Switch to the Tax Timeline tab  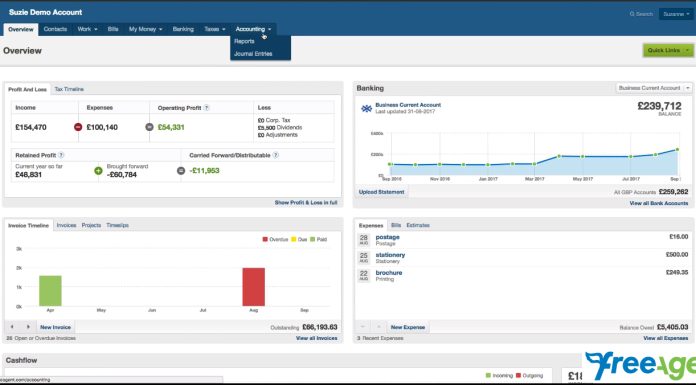(69, 89)
